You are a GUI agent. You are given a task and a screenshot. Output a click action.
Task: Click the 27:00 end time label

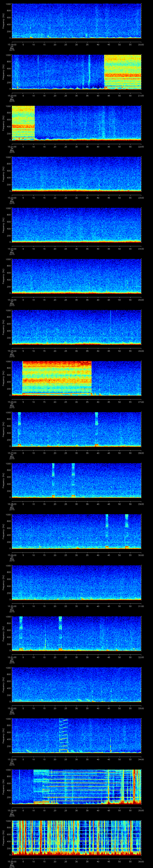coord(141,402)
